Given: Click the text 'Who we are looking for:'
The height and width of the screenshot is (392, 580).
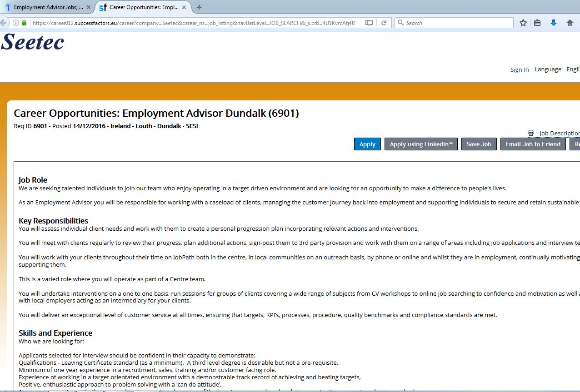Looking at the screenshot, I should (x=51, y=341).
